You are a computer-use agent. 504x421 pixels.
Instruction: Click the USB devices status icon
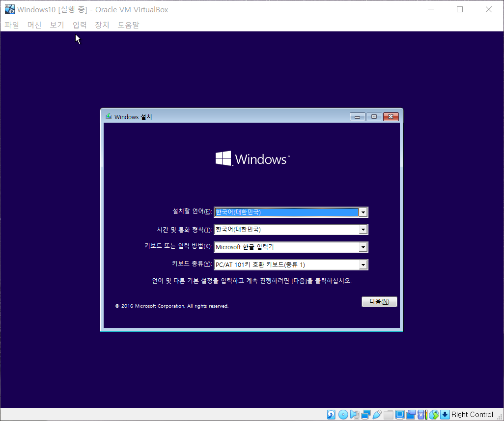pyautogui.click(x=377, y=415)
